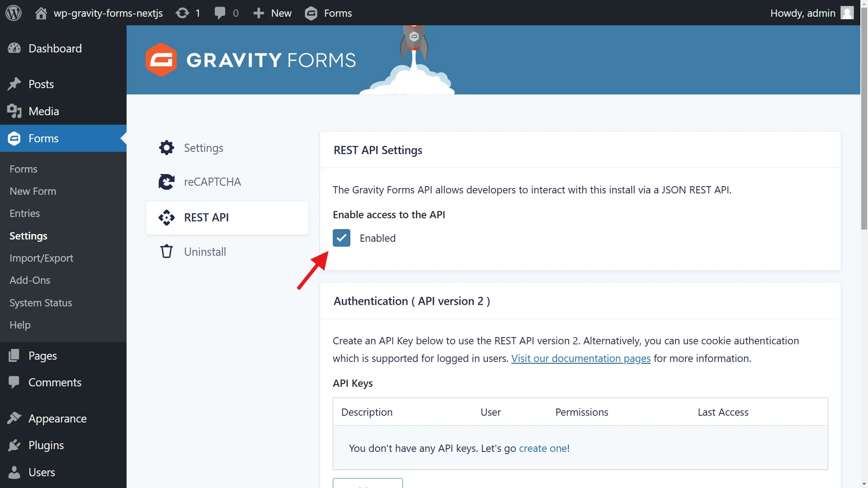Click the Gravity Forms orange logo
This screenshot has height=488, width=868.
pyautogui.click(x=161, y=60)
